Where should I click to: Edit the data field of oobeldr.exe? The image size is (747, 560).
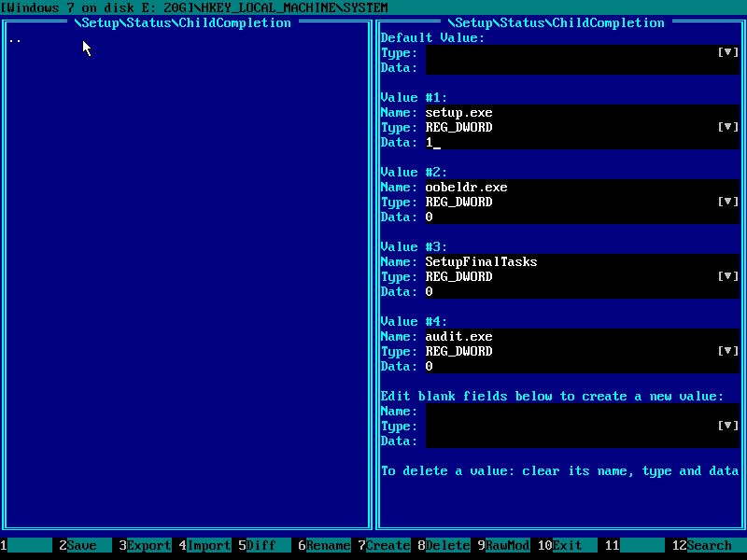tap(582, 217)
